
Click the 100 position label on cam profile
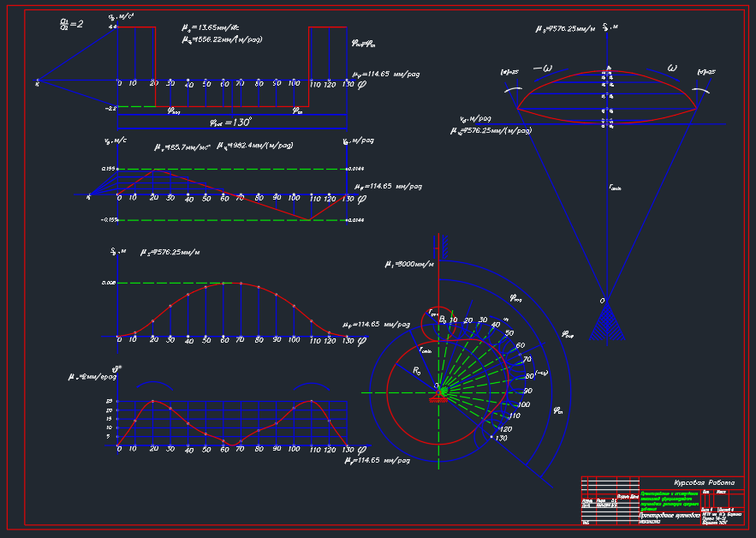524,404
